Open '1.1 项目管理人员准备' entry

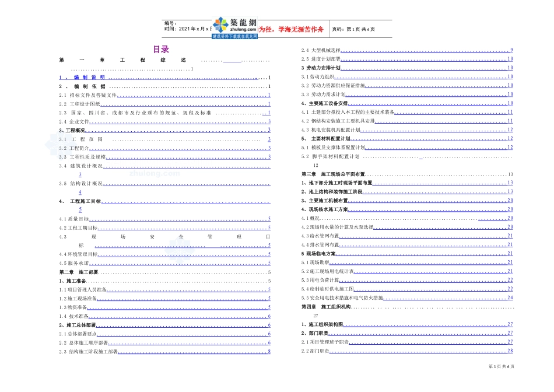pyautogui.click(x=164, y=290)
